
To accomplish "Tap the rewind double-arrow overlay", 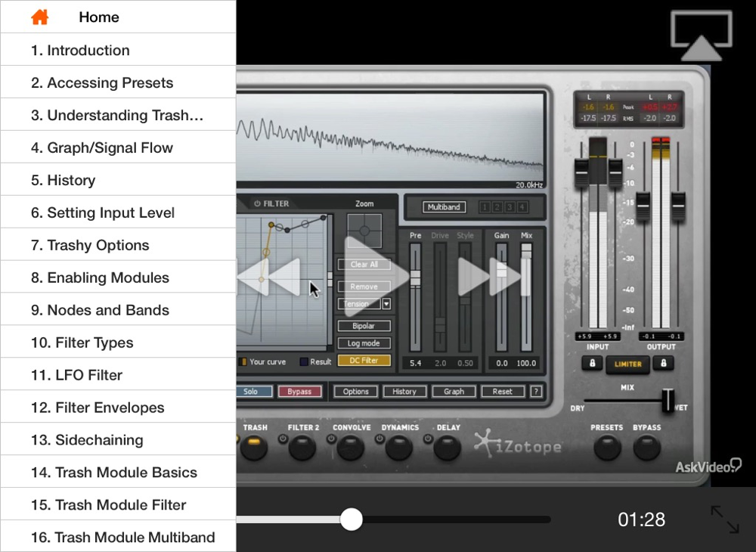I will tap(270, 277).
